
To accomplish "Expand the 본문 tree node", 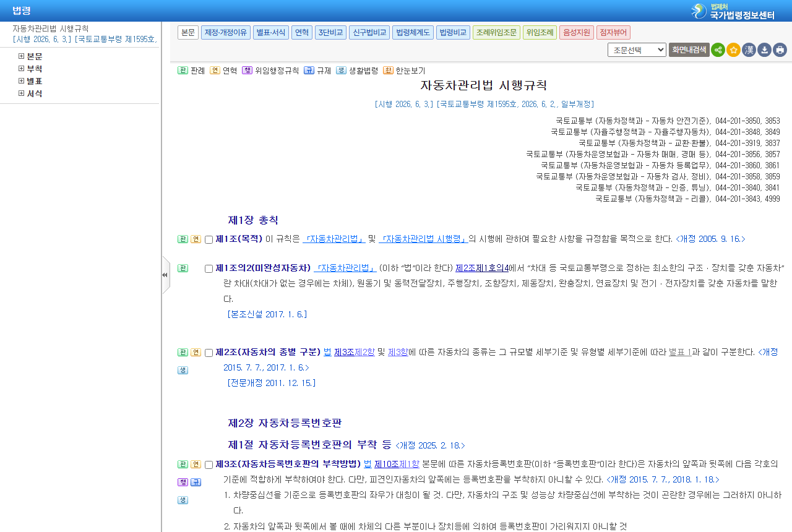I will [22, 56].
